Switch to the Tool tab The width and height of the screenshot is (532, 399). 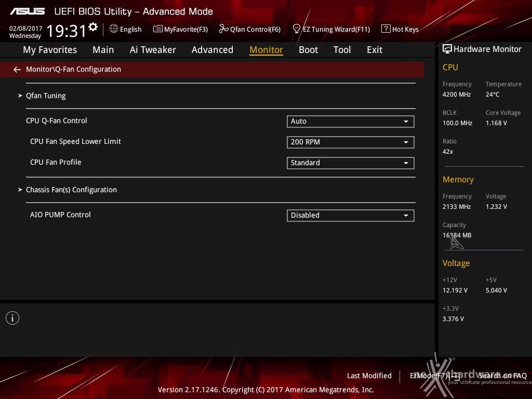point(342,50)
